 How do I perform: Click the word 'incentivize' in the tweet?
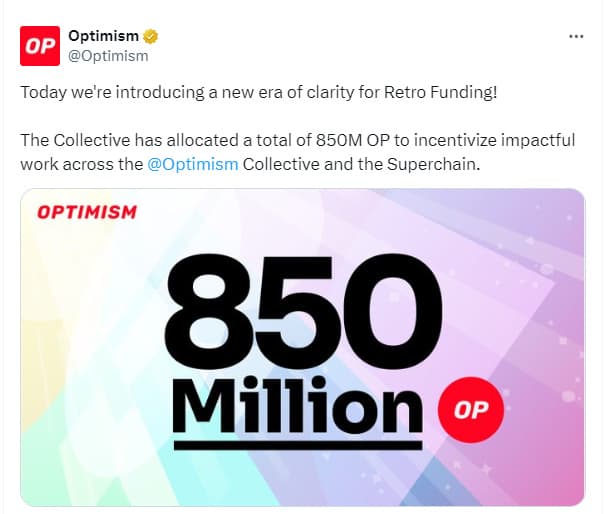455,140
